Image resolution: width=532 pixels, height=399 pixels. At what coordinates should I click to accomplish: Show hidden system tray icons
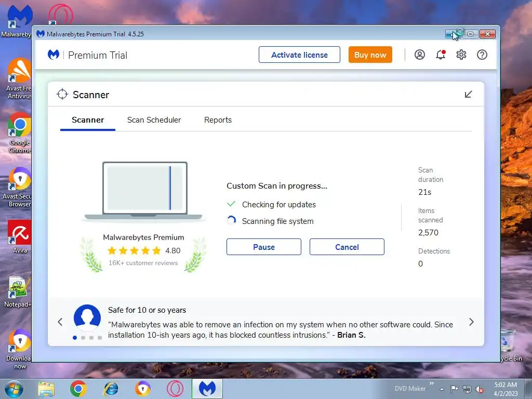442,389
